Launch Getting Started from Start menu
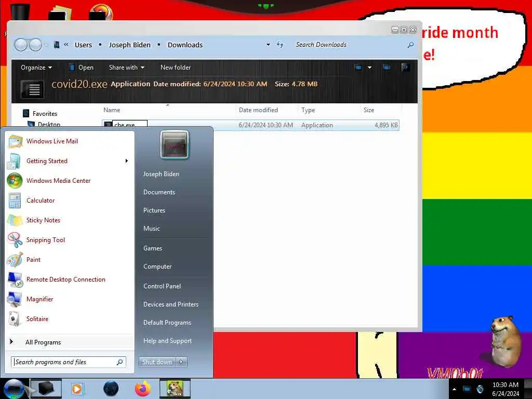The image size is (532, 399). pos(47,161)
